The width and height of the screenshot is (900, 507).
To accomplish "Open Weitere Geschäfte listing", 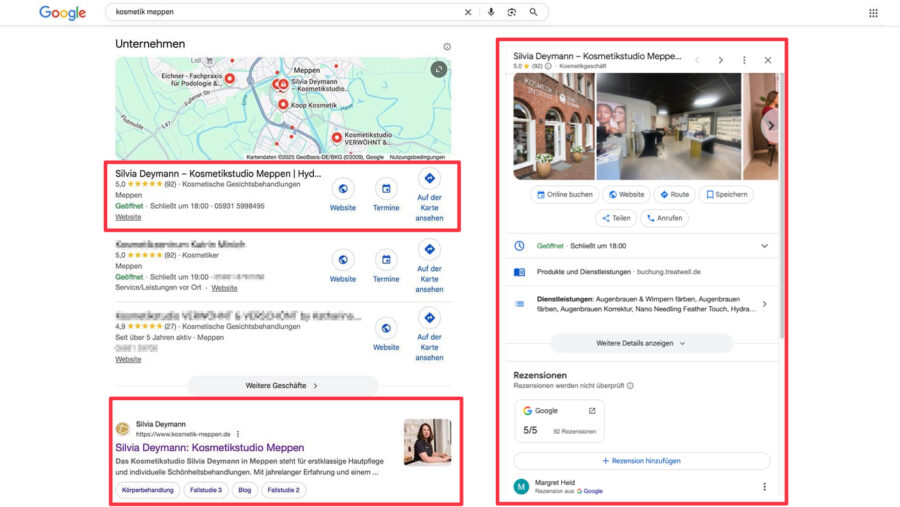I will (282, 385).
